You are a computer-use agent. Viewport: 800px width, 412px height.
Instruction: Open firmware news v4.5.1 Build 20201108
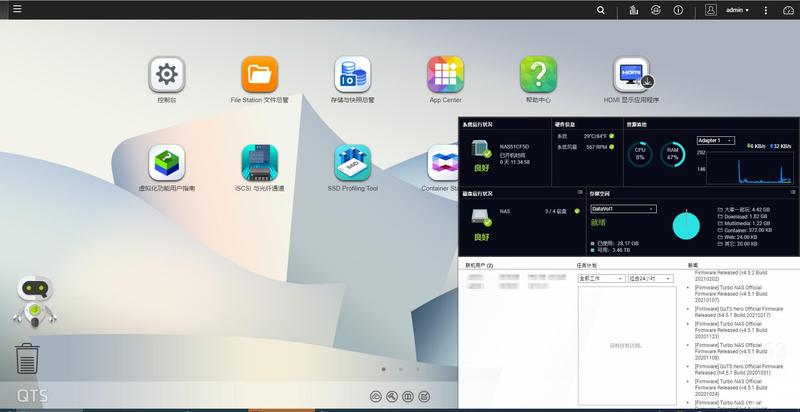tap(731, 352)
